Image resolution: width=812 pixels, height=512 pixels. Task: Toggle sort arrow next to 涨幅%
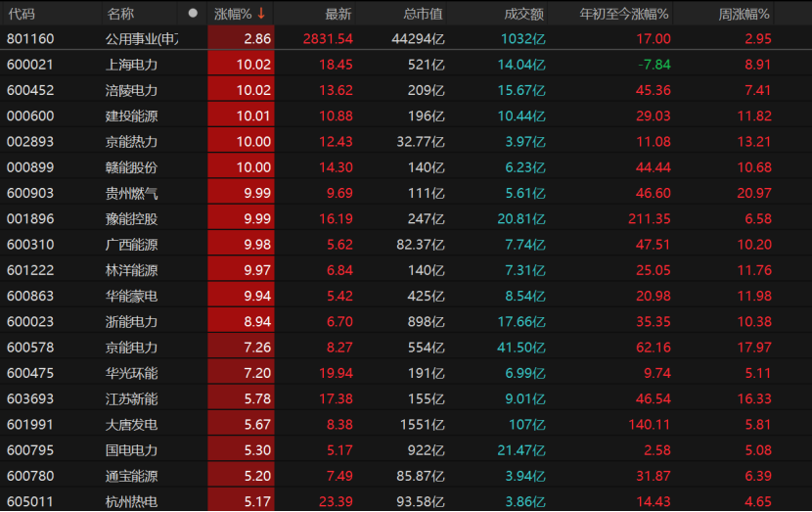261,14
